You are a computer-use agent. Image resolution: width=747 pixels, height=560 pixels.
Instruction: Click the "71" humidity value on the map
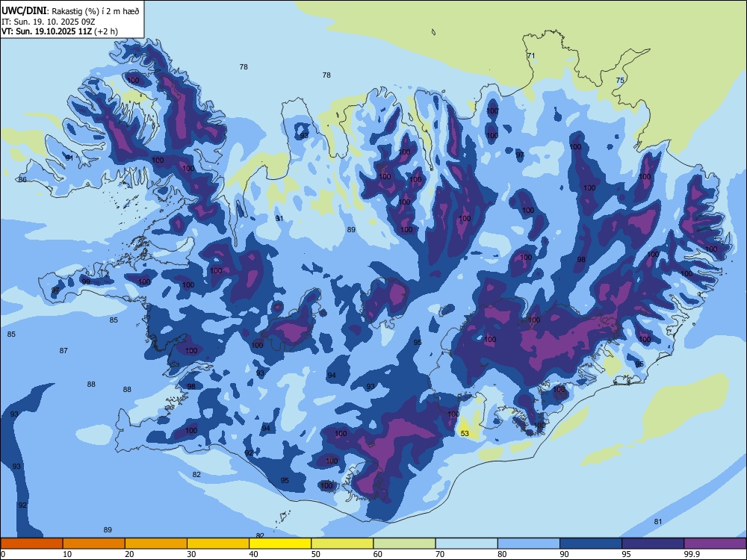530,56
